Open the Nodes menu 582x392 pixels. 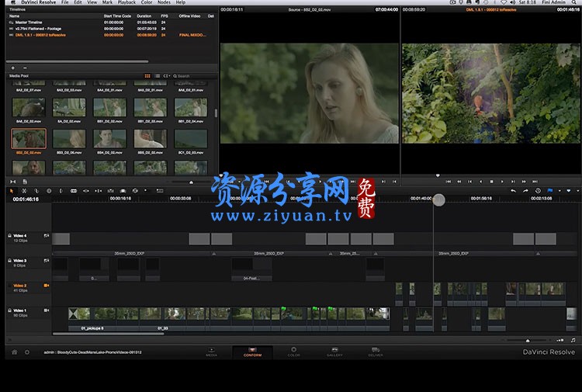(164, 2)
